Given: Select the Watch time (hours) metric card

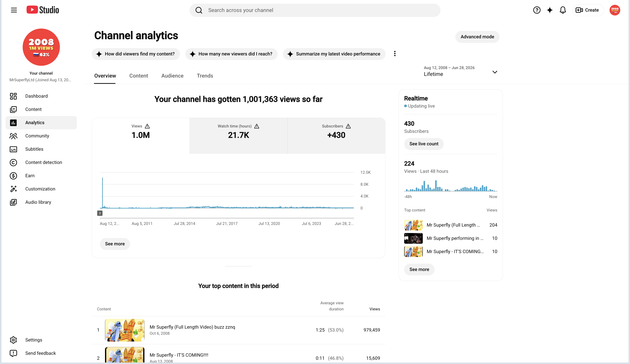Looking at the screenshot, I should [239, 136].
